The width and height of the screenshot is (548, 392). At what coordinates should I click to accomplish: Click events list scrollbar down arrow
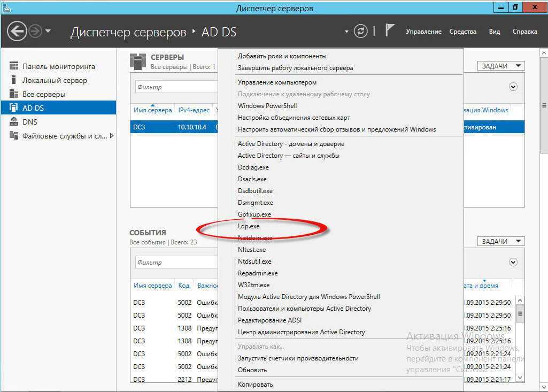click(520, 378)
